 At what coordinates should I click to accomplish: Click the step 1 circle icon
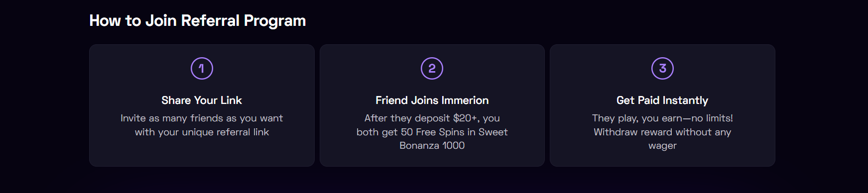pyautogui.click(x=202, y=69)
